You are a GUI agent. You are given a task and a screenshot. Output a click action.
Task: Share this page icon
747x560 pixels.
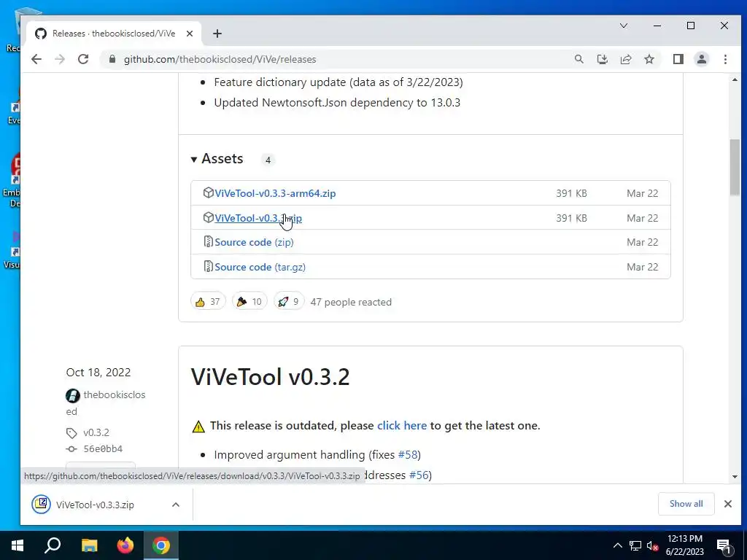625,59
